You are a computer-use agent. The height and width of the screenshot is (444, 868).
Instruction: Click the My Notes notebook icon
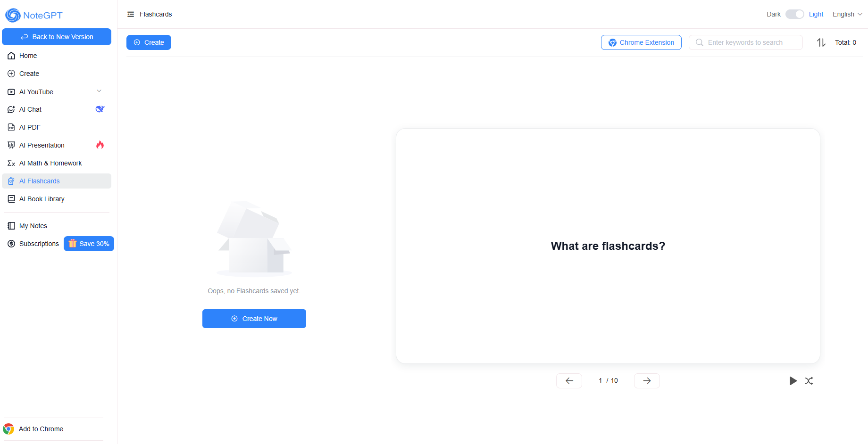tap(11, 226)
